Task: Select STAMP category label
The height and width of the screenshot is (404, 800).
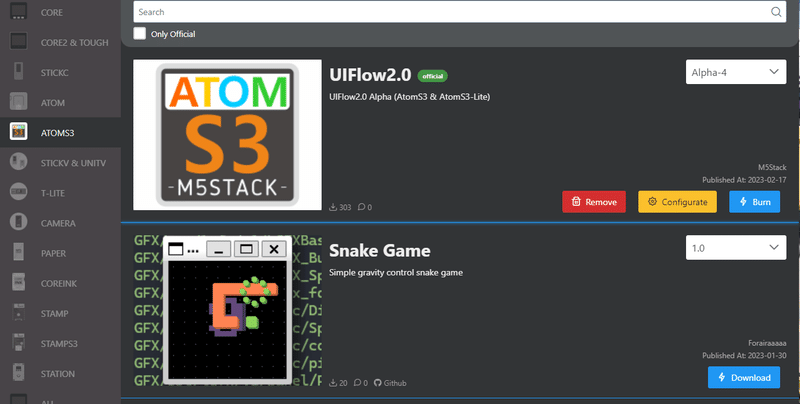Action: (55, 313)
